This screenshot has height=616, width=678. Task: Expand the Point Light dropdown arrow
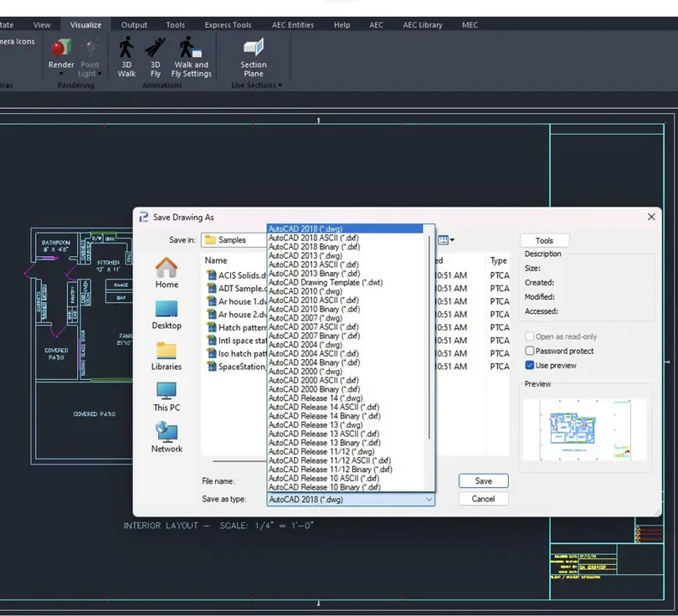100,74
